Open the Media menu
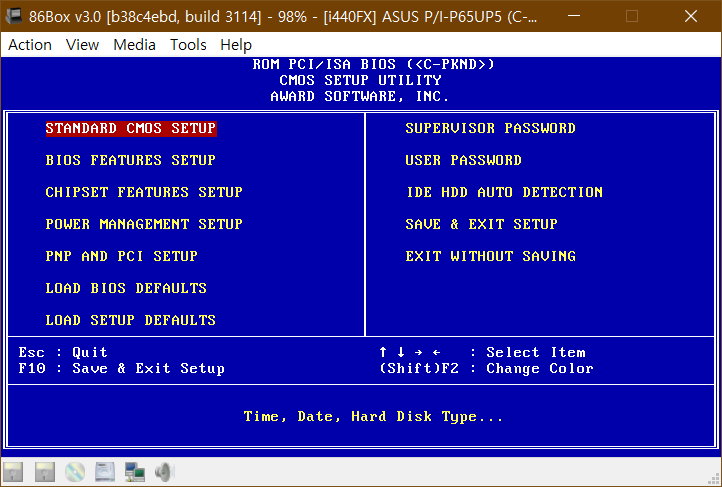 pyautogui.click(x=134, y=45)
